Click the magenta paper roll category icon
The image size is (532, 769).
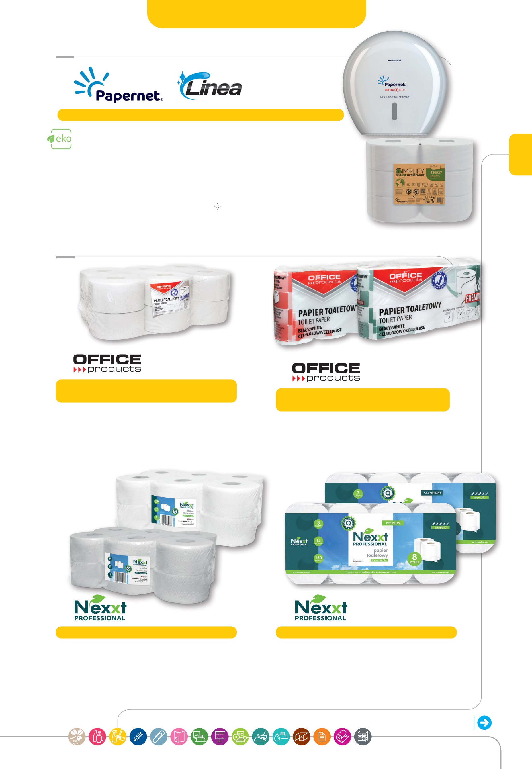tap(342, 736)
